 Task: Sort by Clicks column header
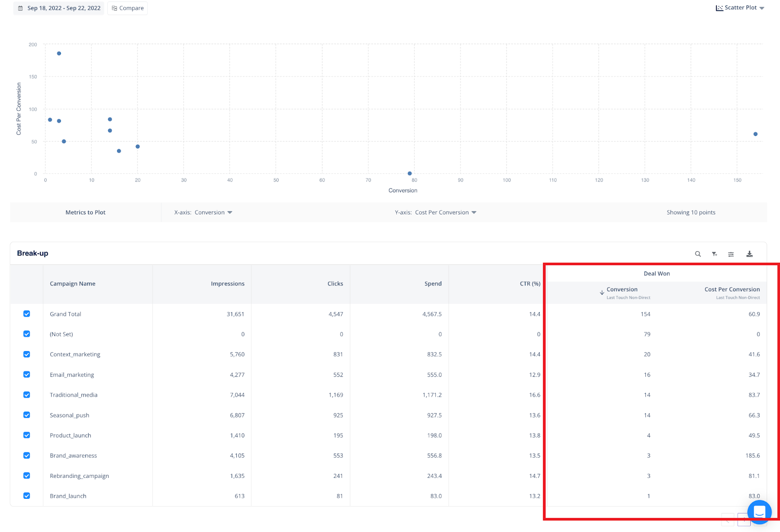[x=335, y=284]
